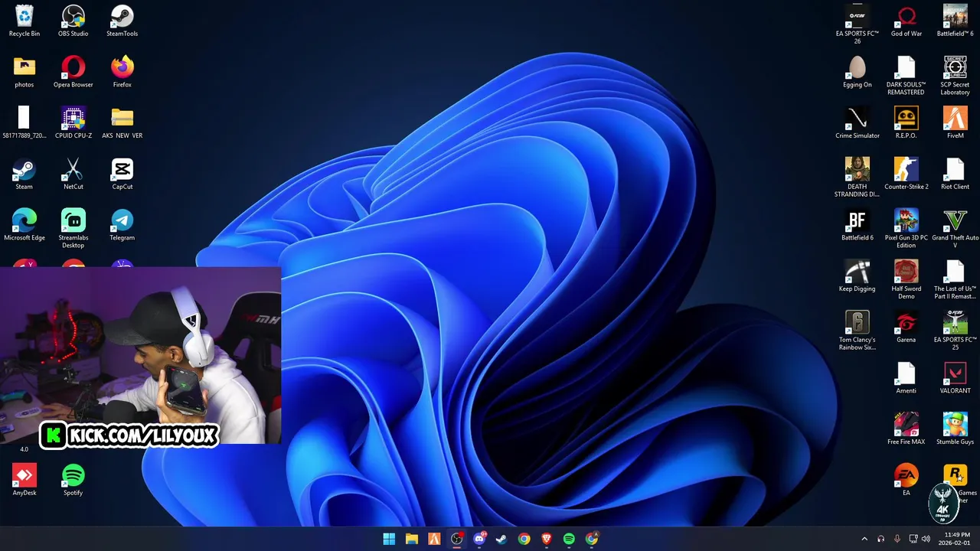The image size is (980, 551).
Task: Open the Spotify desktop shortcut
Action: click(x=73, y=480)
